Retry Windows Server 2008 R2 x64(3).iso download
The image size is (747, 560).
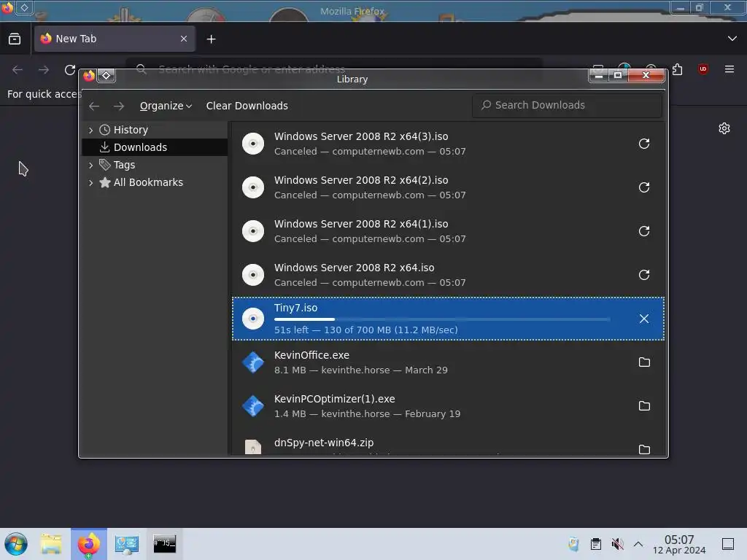coord(643,144)
